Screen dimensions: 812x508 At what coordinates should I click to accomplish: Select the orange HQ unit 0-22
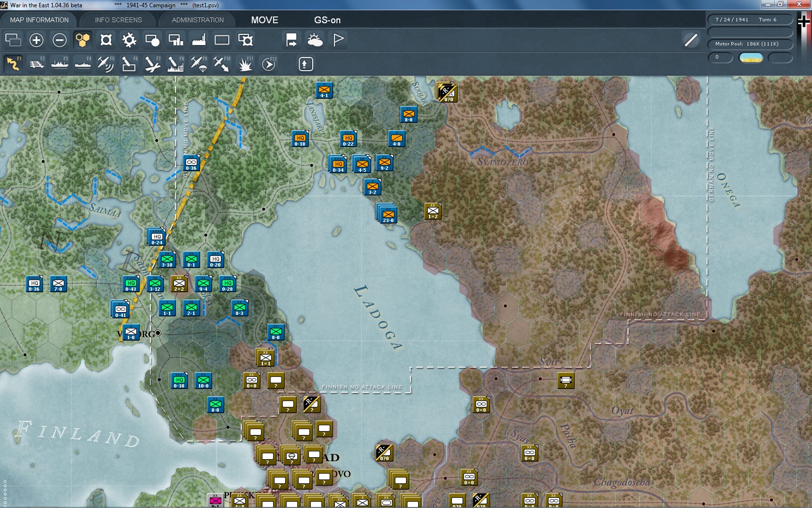pyautogui.click(x=348, y=139)
